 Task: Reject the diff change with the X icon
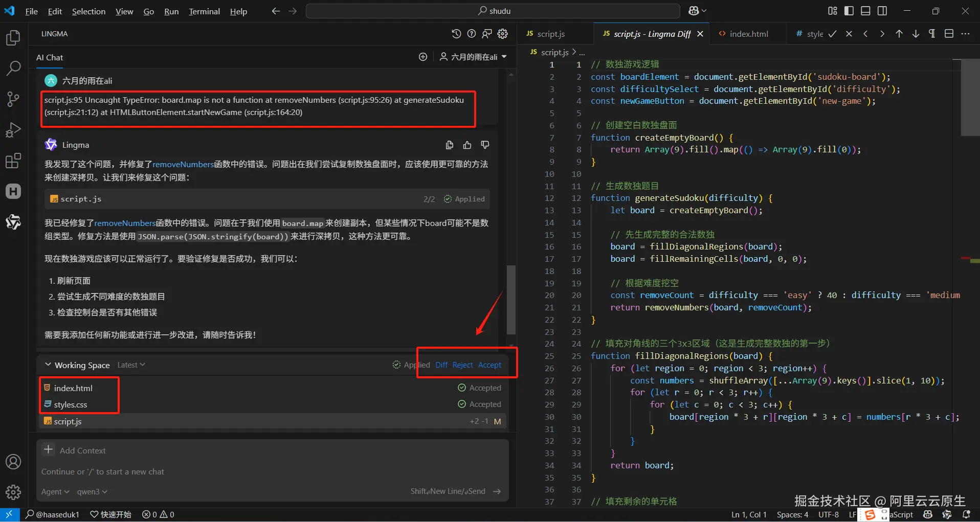(x=849, y=34)
